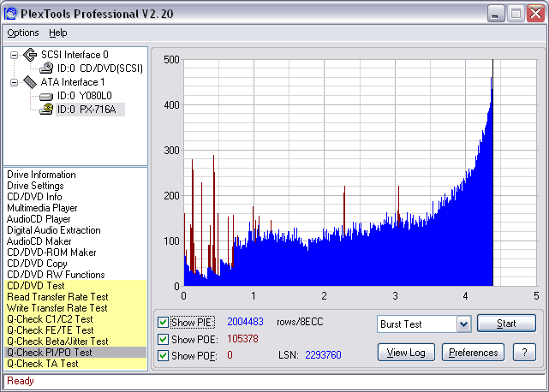Choose CD/DVD Copy function
The width and height of the screenshot is (549, 392).
point(37,264)
